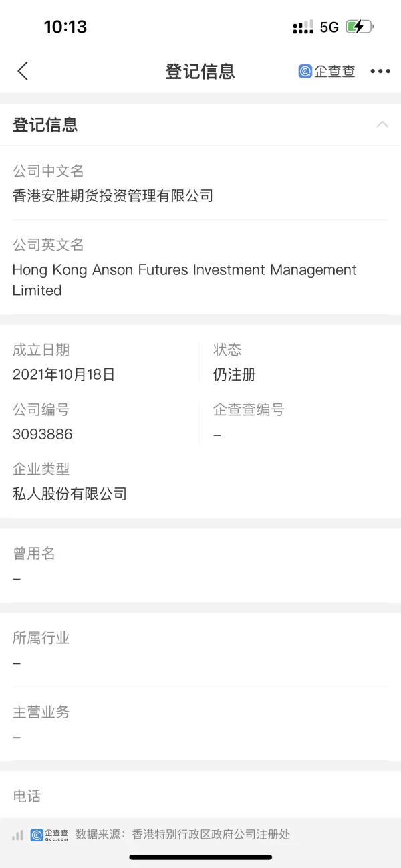Open the three-dot more options menu
This screenshot has height=868, width=401.
[x=380, y=71]
